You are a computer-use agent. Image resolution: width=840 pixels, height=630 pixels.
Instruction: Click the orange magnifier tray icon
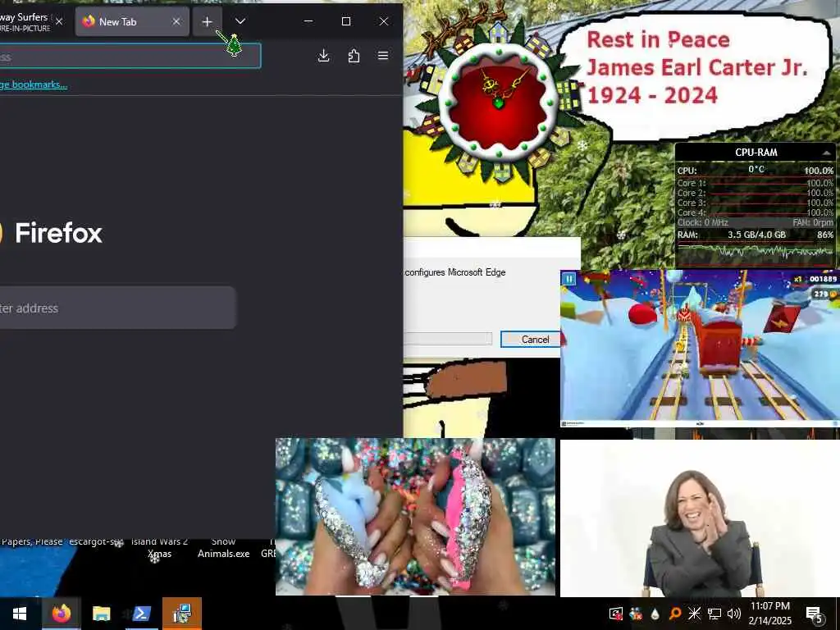click(x=675, y=614)
